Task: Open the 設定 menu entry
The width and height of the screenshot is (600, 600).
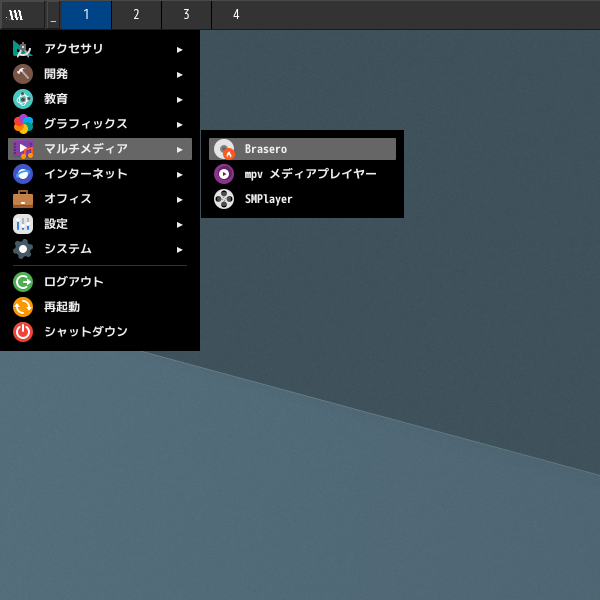Action: (x=100, y=224)
